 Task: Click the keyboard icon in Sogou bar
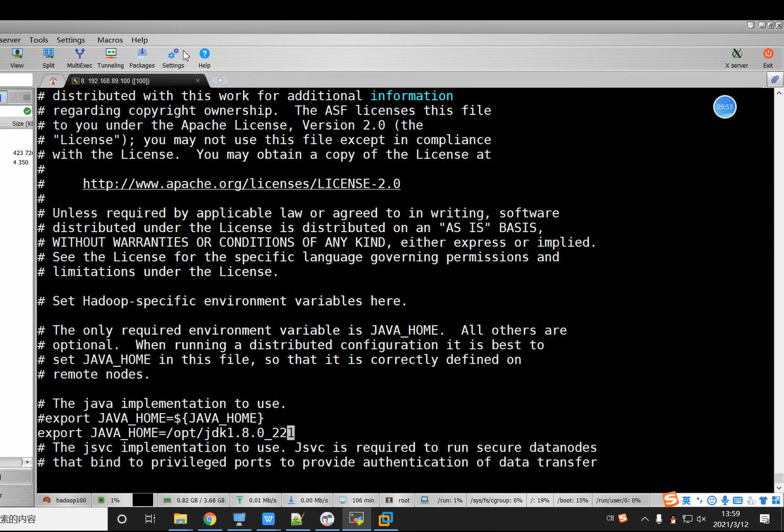tap(738, 500)
